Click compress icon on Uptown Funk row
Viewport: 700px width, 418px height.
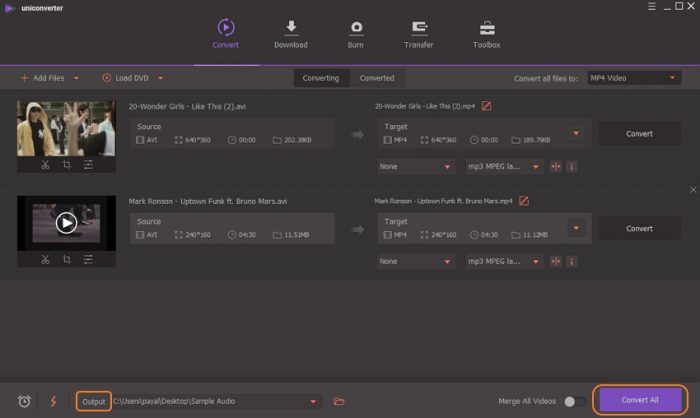click(x=556, y=261)
